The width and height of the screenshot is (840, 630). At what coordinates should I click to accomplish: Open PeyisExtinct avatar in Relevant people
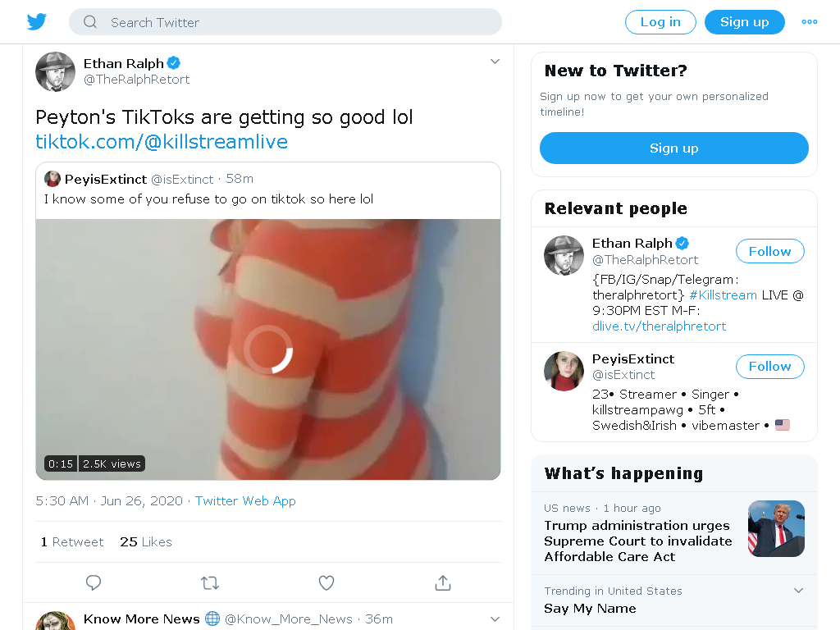[x=564, y=371]
